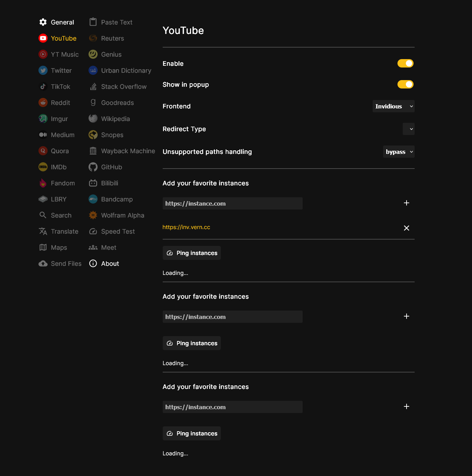The height and width of the screenshot is (476, 472).
Task: Select the Wikipedia globe icon
Action: coord(93,119)
